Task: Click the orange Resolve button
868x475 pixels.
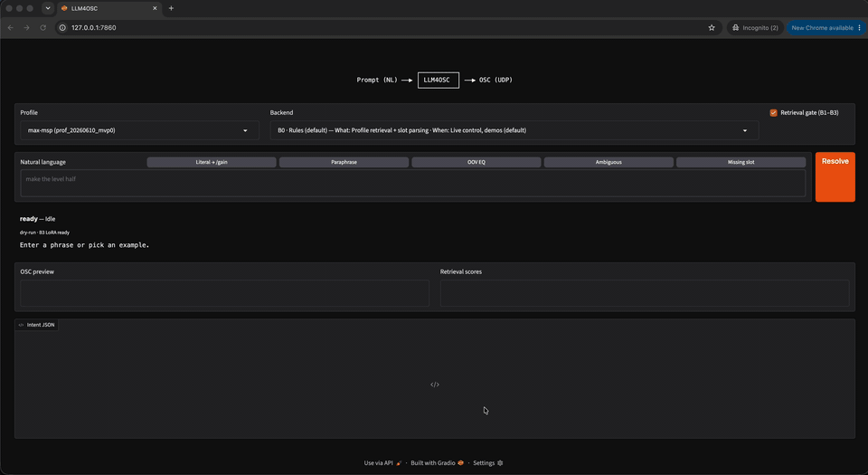Action: coord(835,177)
